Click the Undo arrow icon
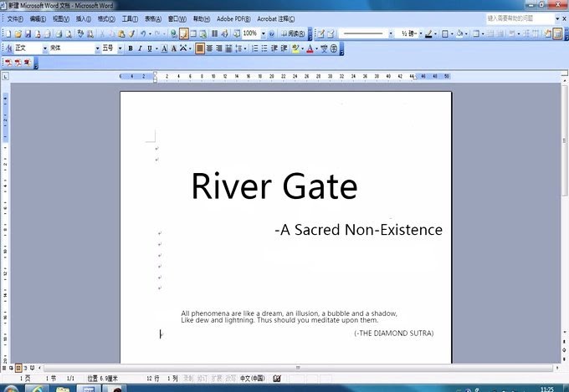Screen dimensions: 569x392 (x=143, y=33)
